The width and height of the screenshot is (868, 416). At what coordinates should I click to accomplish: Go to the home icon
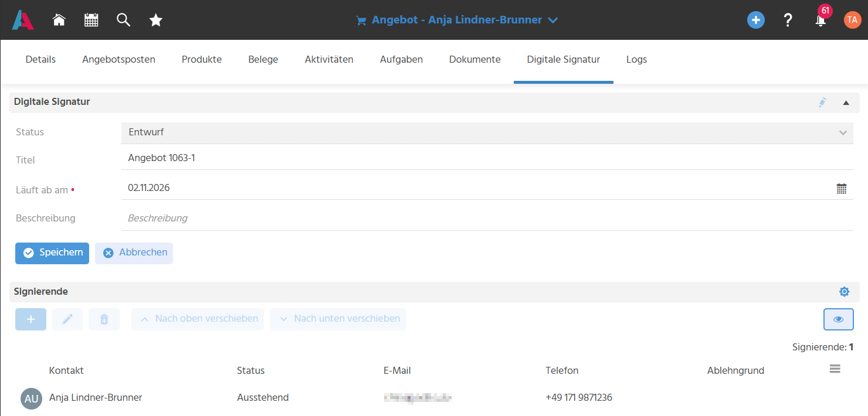pos(59,20)
